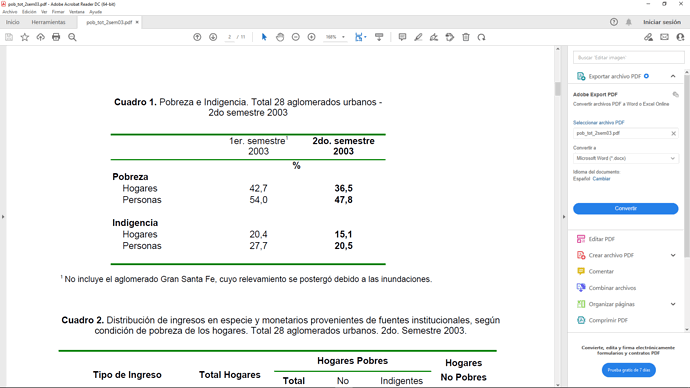
Task: Activate the selection arrow tool
Action: (x=264, y=37)
